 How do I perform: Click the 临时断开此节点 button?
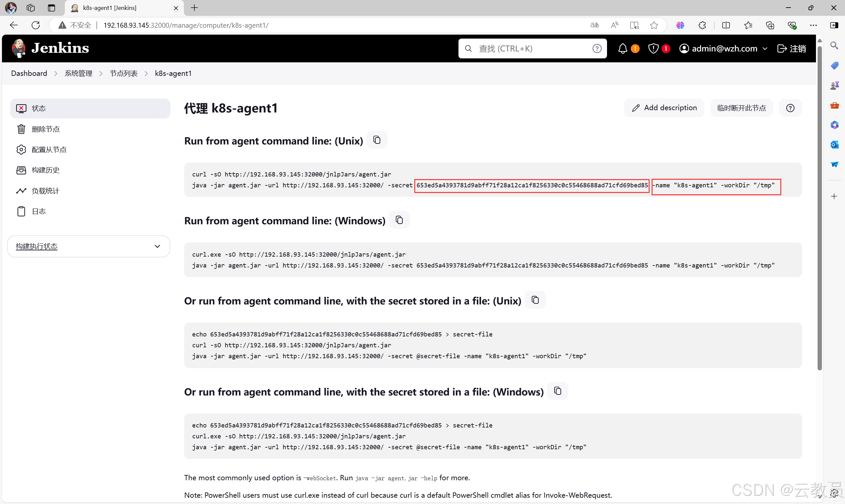pos(741,108)
